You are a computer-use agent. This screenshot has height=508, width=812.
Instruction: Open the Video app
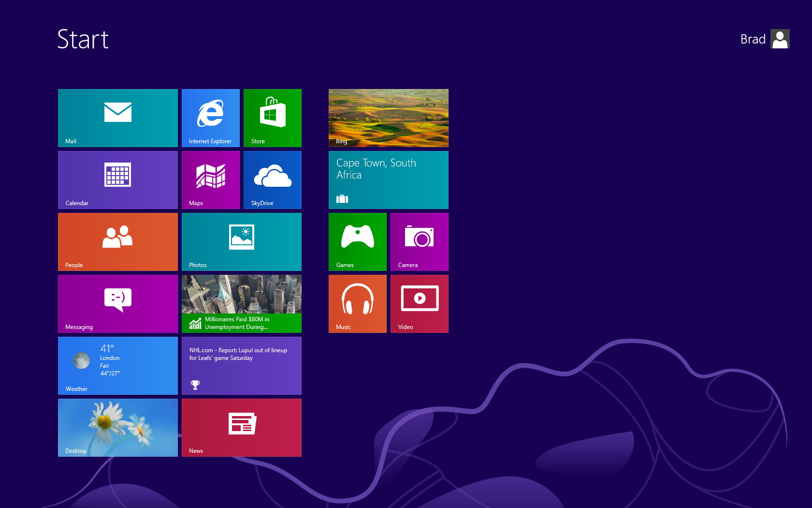pyautogui.click(x=419, y=303)
